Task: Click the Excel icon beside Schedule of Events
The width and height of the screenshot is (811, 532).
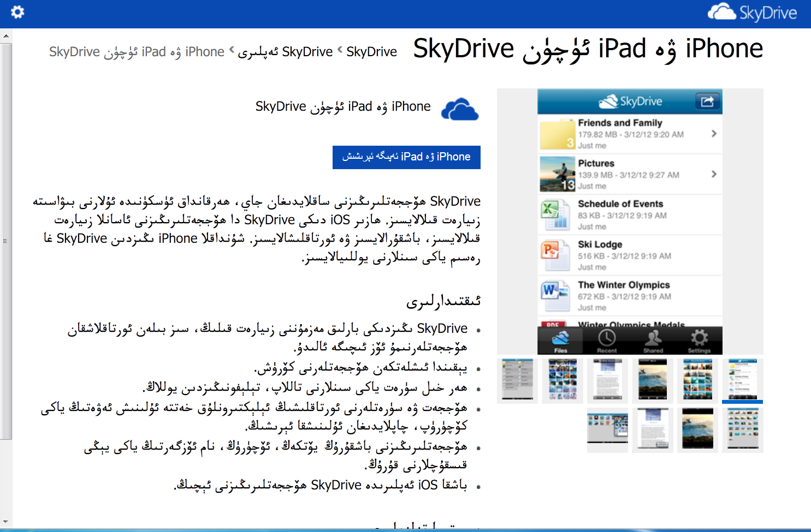Action: click(554, 215)
